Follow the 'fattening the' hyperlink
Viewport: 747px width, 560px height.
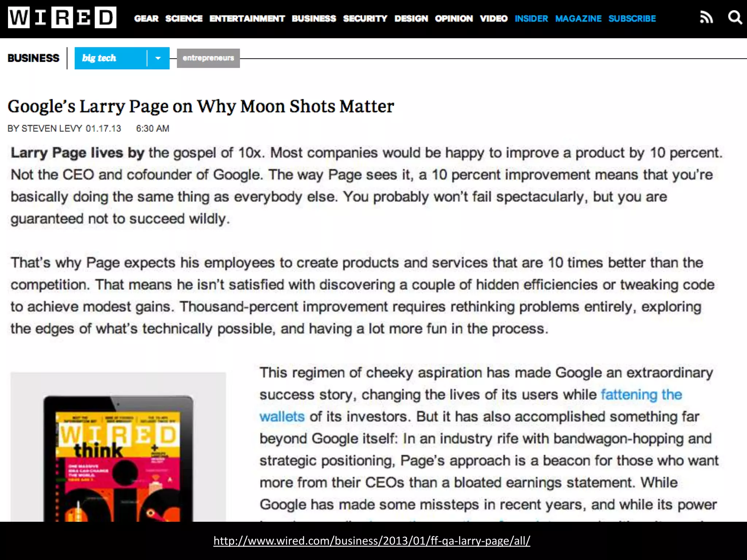tap(641, 394)
